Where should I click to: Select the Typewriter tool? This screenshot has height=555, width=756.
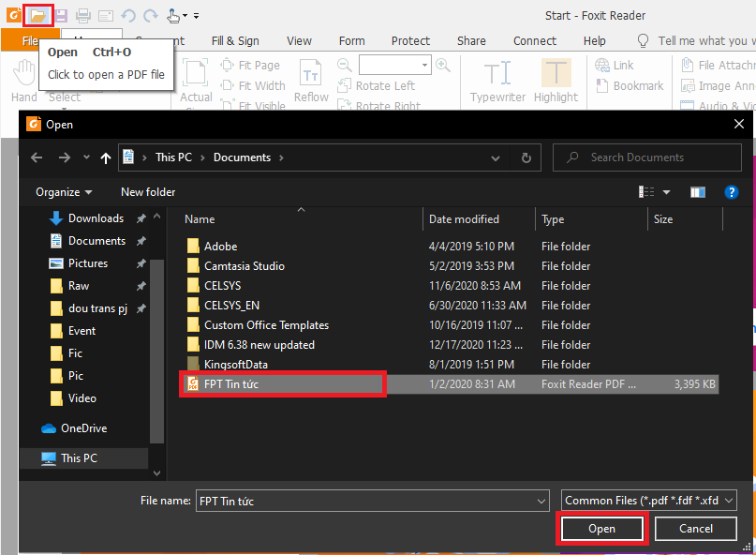pos(497,81)
